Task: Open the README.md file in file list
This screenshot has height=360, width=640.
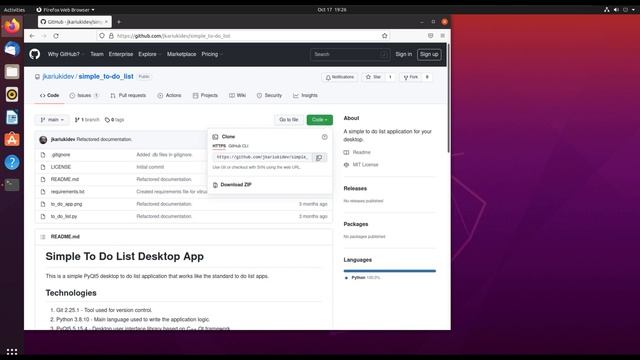Action: (64, 179)
